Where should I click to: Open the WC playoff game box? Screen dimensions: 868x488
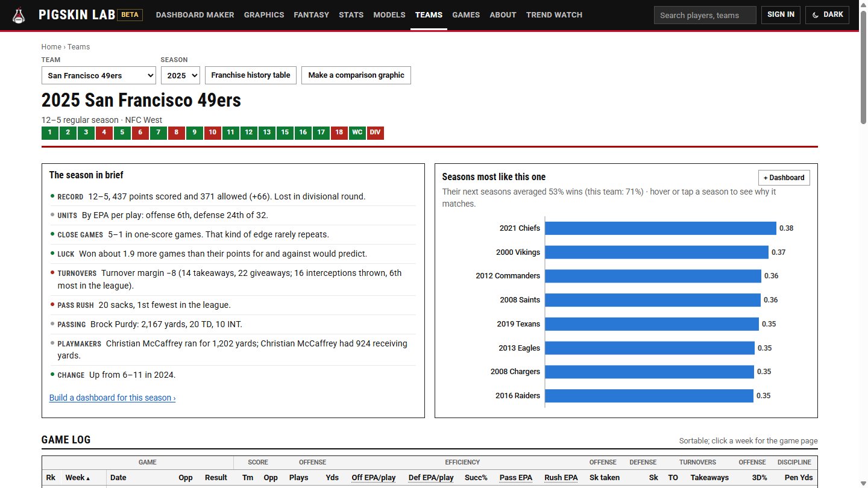pyautogui.click(x=357, y=133)
